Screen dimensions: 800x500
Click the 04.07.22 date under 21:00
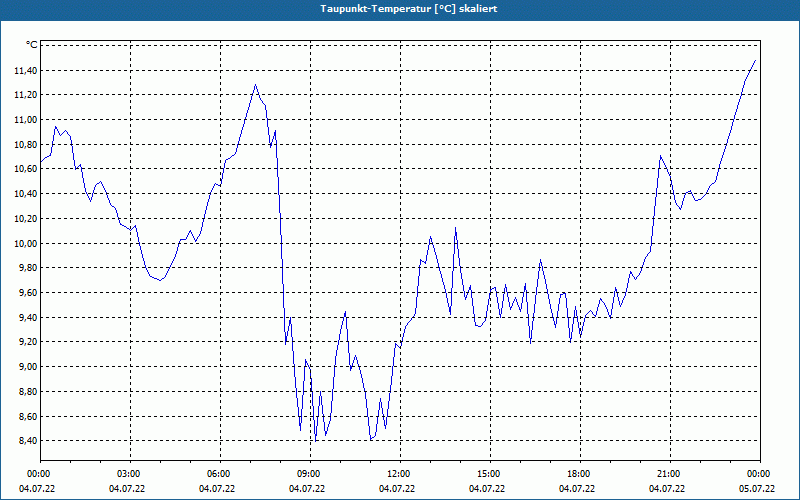667,489
